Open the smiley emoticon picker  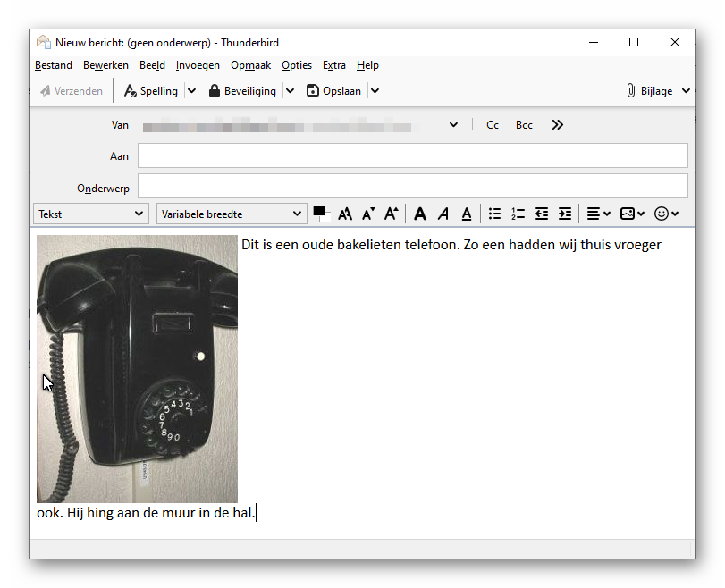pyautogui.click(x=666, y=214)
